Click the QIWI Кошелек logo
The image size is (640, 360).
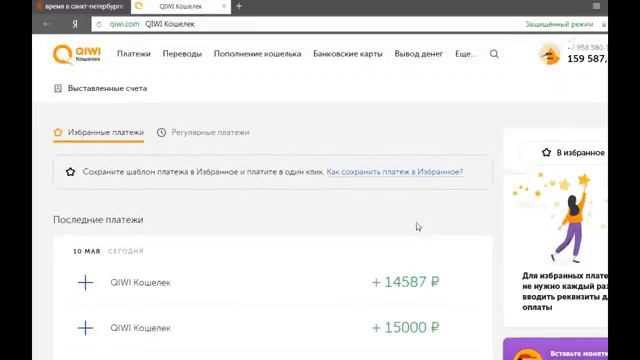click(x=77, y=54)
